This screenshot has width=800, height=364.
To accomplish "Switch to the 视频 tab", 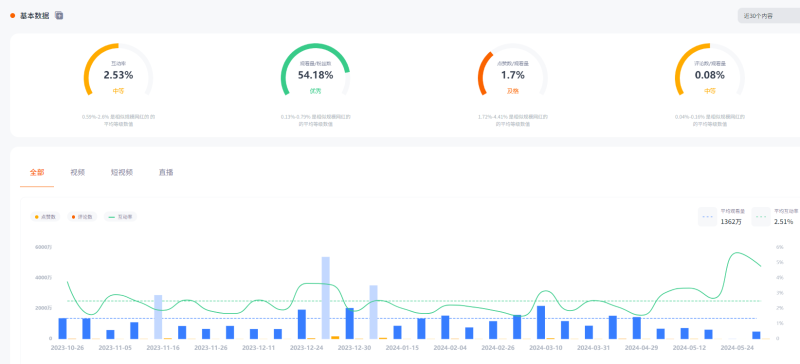I will point(78,173).
